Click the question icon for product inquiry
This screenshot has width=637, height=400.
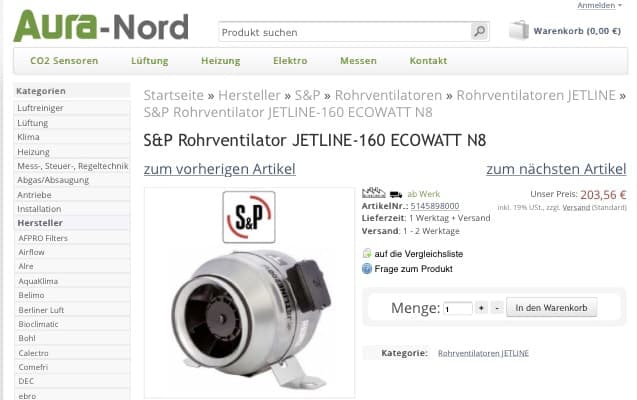(367, 268)
